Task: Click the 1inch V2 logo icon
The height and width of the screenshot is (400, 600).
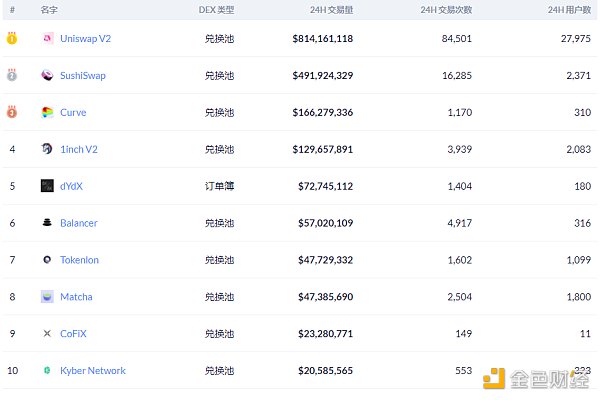Action: click(47, 149)
